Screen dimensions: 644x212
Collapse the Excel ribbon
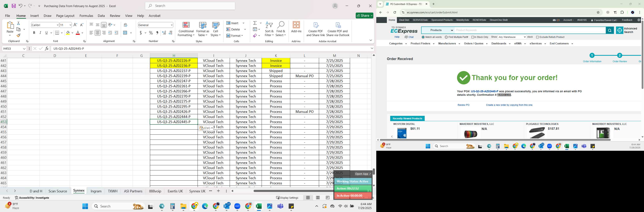pyautogui.click(x=370, y=40)
